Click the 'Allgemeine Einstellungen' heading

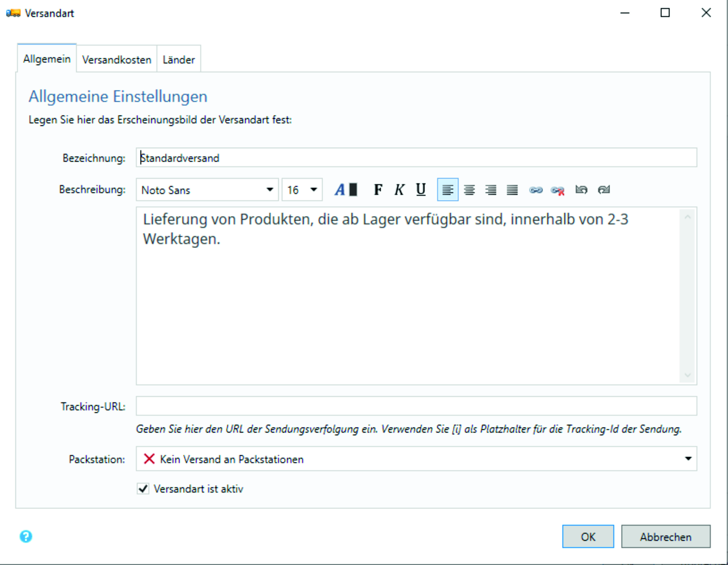(x=118, y=97)
